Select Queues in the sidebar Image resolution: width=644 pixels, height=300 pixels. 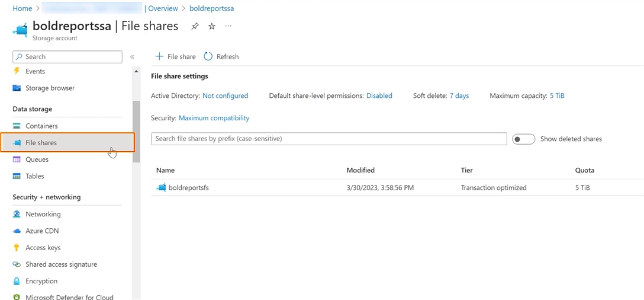coord(37,159)
